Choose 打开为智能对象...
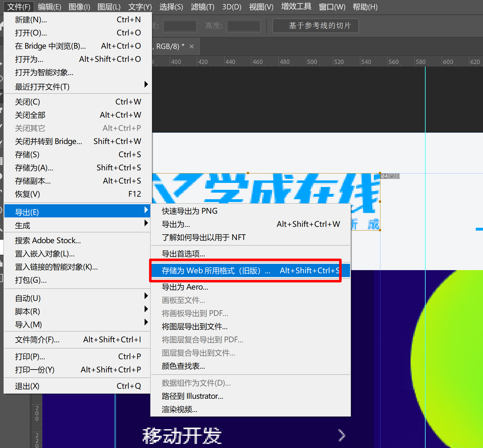This screenshot has width=483, height=448. (78, 72)
